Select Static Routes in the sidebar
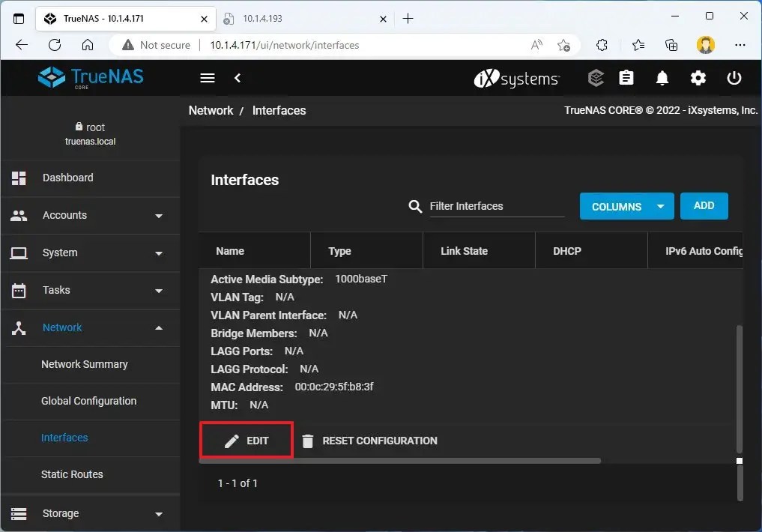 click(x=70, y=474)
